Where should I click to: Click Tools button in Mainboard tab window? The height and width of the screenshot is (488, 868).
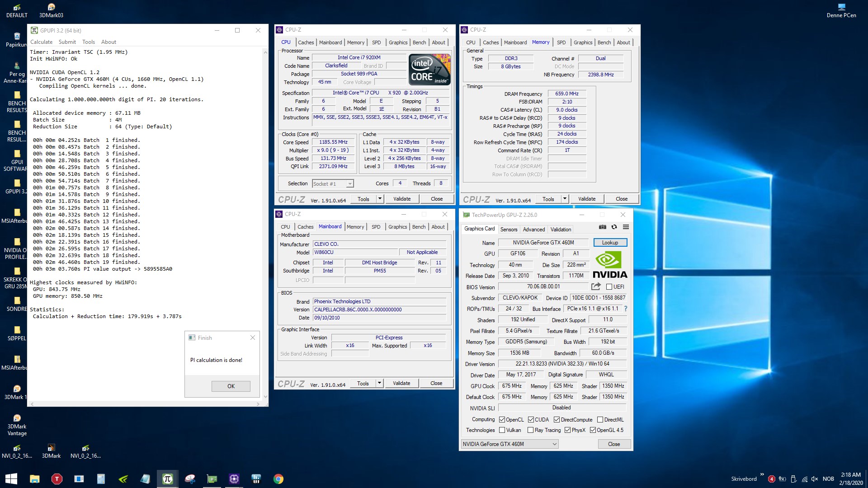pyautogui.click(x=363, y=383)
